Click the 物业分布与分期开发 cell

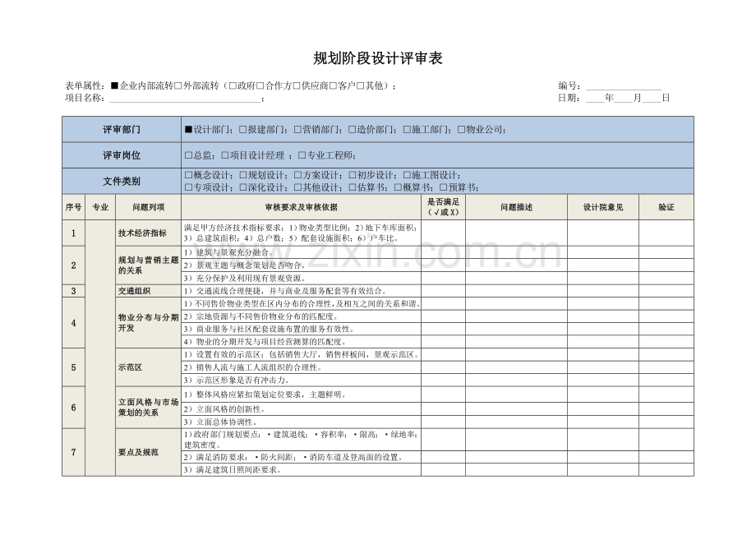(149, 322)
